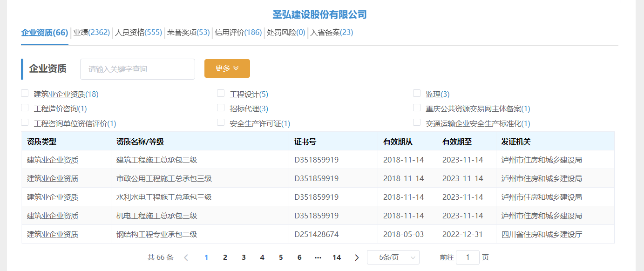Go to next page arrow in pagination
Screen dimensions: 644x271
click(357, 257)
